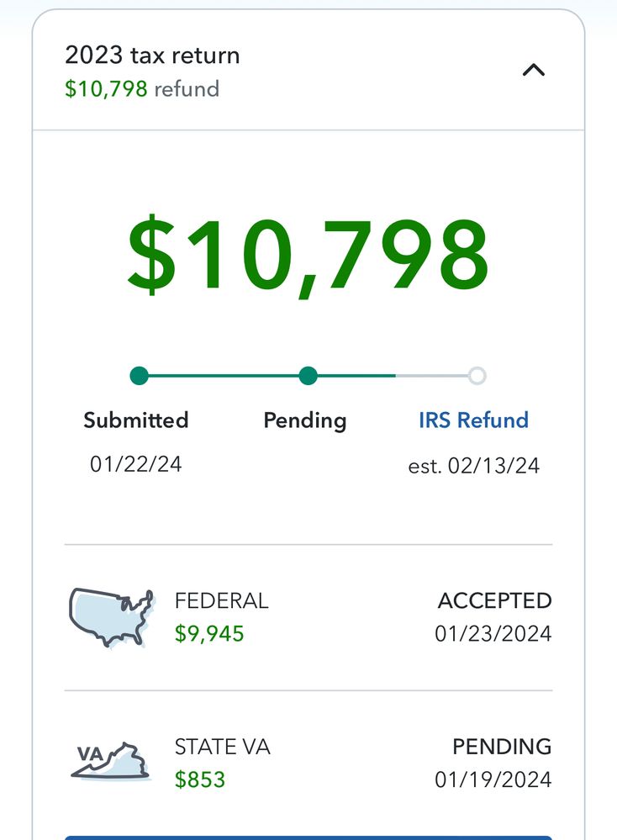Click the US map Federal icon
This screenshot has width=617, height=840.
click(111, 617)
